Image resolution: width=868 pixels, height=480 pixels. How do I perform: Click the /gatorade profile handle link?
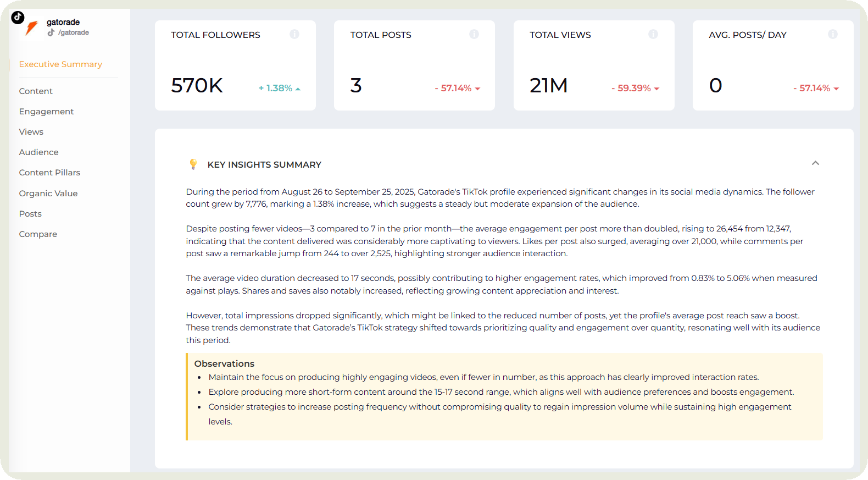point(74,32)
